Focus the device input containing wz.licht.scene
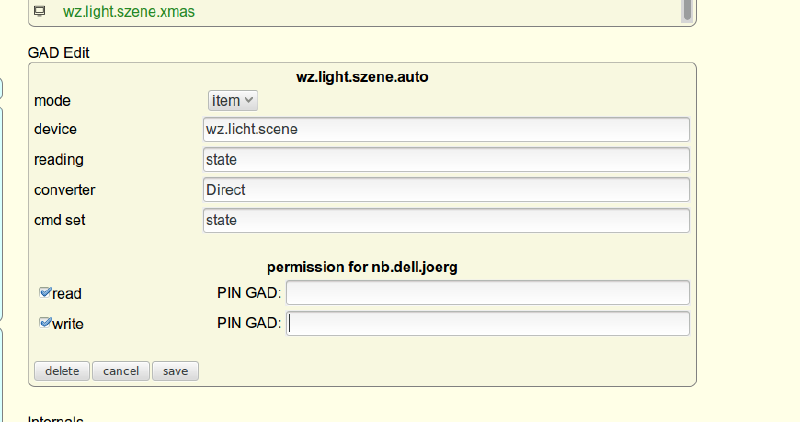800x422 pixels. (x=446, y=129)
